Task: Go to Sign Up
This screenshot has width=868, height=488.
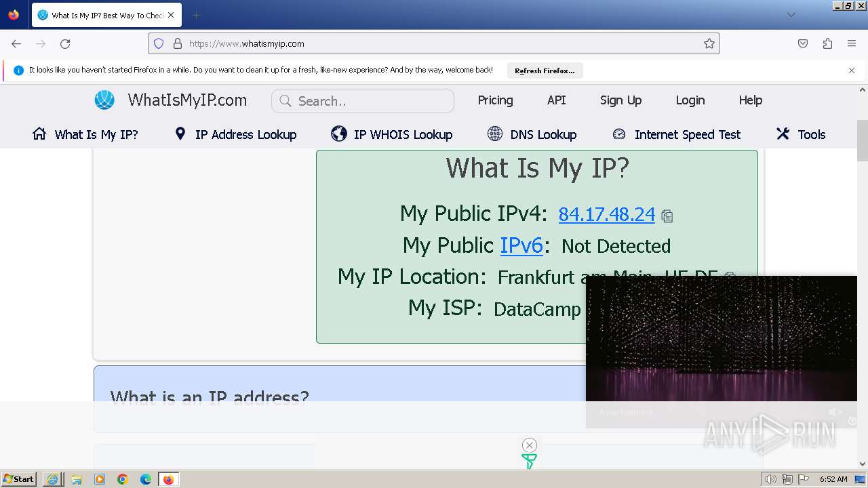Action: point(620,100)
